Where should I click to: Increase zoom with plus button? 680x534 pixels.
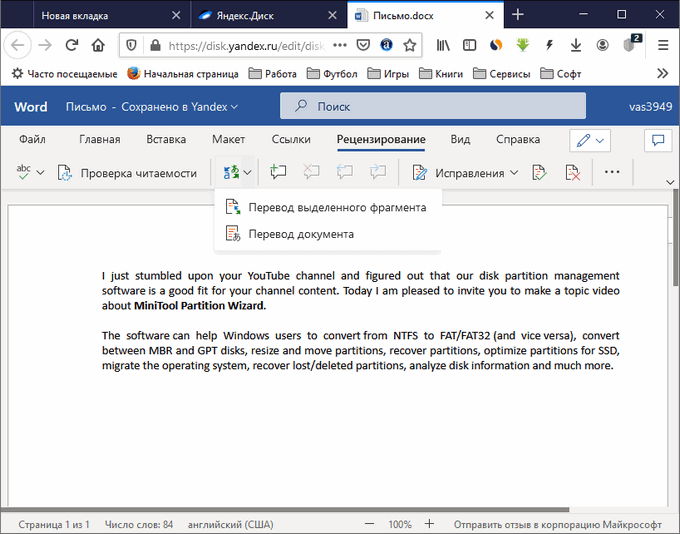pyautogui.click(x=429, y=524)
